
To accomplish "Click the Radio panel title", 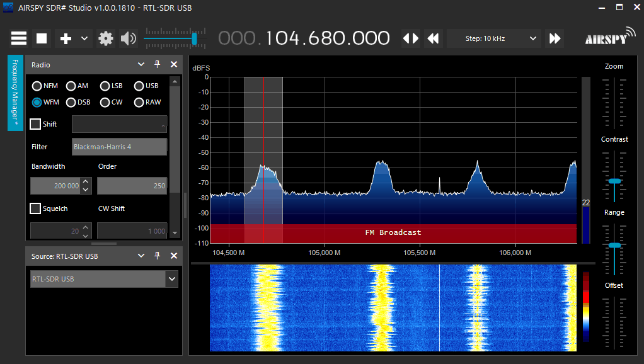I will click(x=41, y=65).
